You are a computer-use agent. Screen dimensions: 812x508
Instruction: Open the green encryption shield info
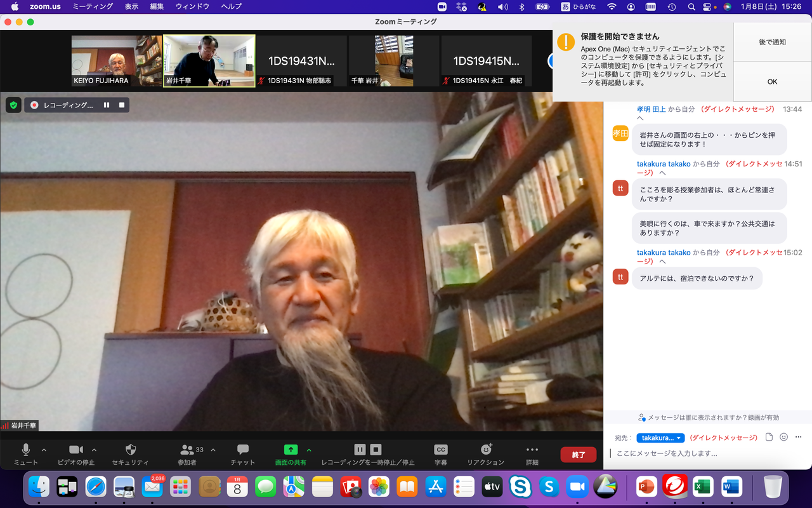(13, 105)
